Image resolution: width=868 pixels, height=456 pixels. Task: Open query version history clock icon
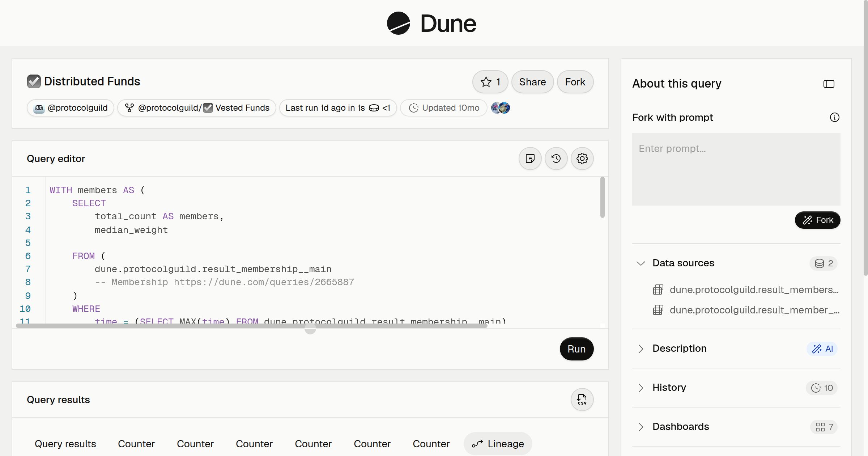tap(556, 159)
